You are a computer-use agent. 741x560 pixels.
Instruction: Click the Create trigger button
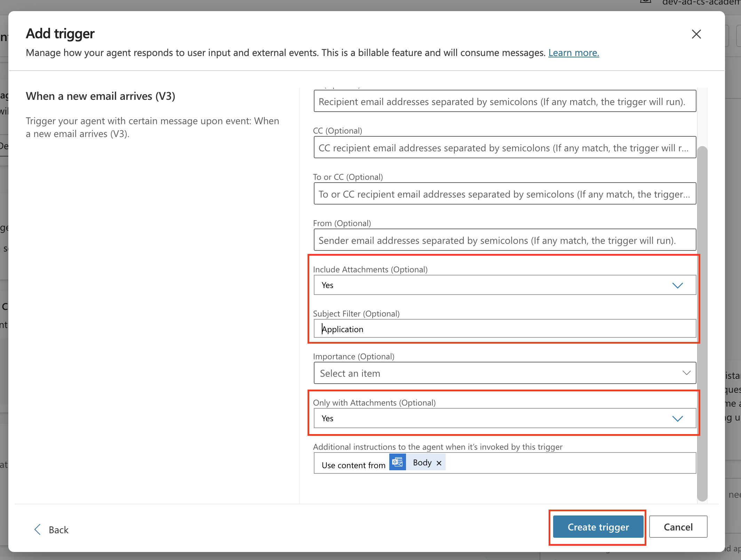point(597,527)
